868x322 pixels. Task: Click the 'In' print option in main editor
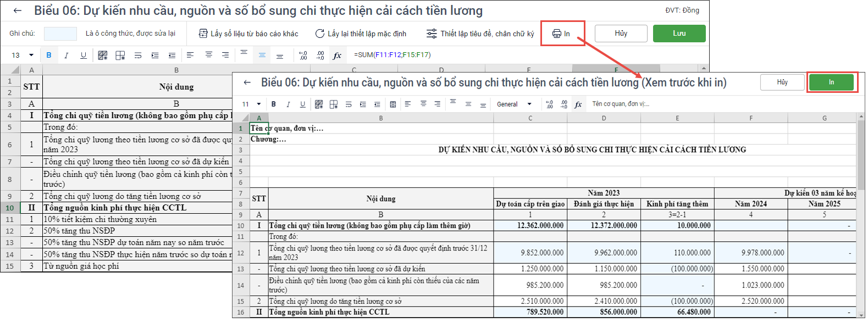click(x=561, y=34)
